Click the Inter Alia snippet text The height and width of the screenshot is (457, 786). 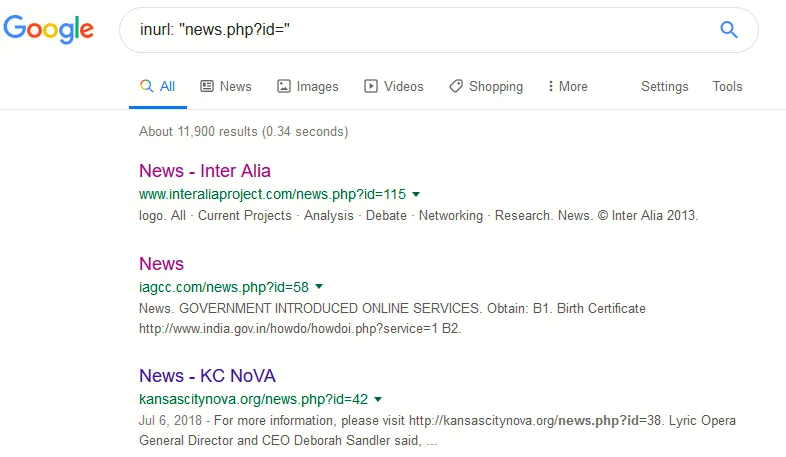pos(419,215)
